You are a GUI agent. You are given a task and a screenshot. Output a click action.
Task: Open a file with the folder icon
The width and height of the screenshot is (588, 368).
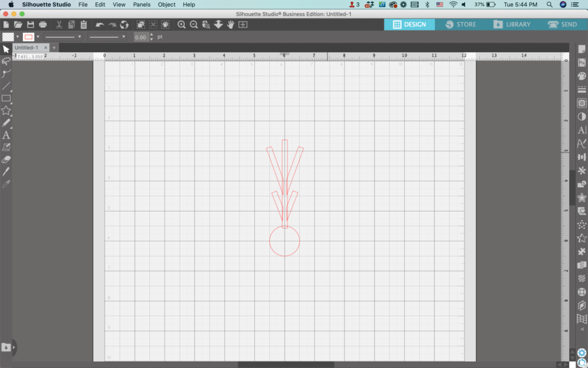[x=18, y=25]
